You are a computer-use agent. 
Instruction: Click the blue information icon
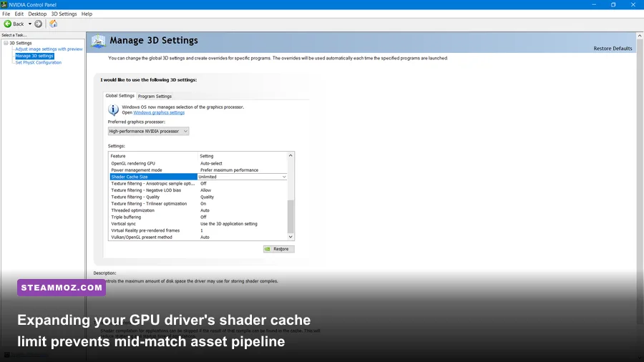click(x=113, y=109)
